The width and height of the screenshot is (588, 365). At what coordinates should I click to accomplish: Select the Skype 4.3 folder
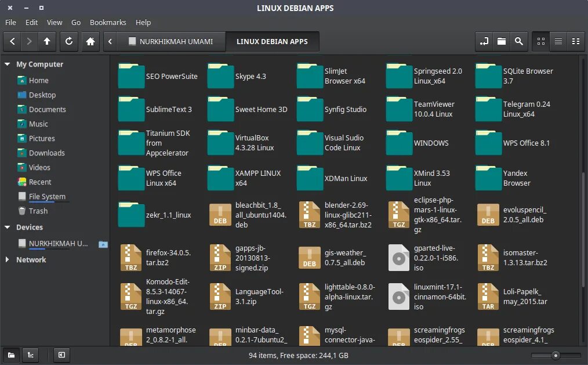tap(237, 76)
